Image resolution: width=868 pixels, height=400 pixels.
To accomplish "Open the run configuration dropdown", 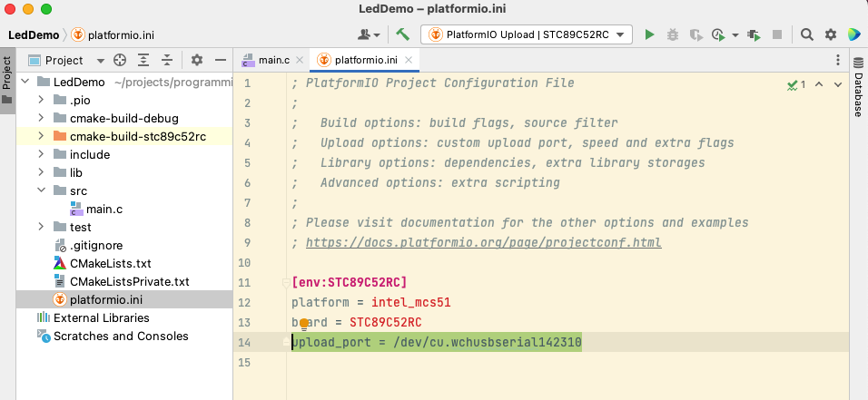I will 527,34.
